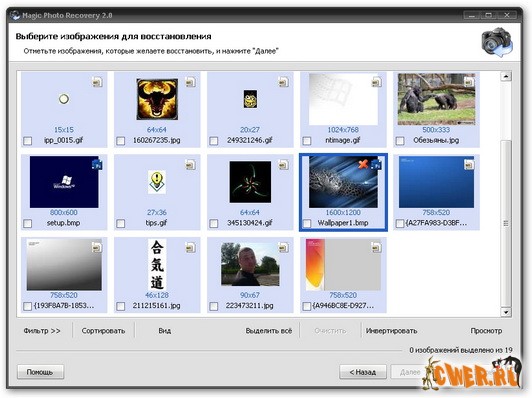This screenshot has width=532, height=398.
Task: Click the camera icon in the header
Action: (497, 42)
